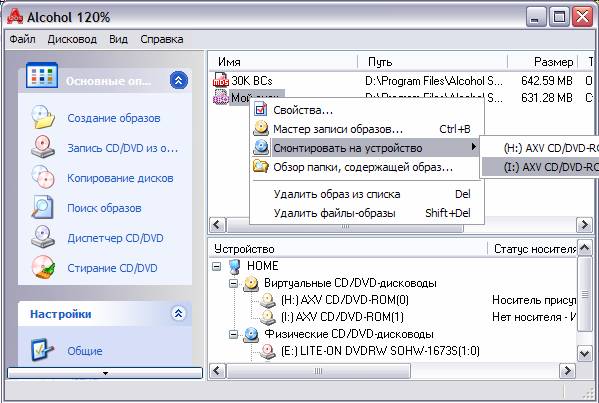Open Копирование дисков link

(120, 178)
